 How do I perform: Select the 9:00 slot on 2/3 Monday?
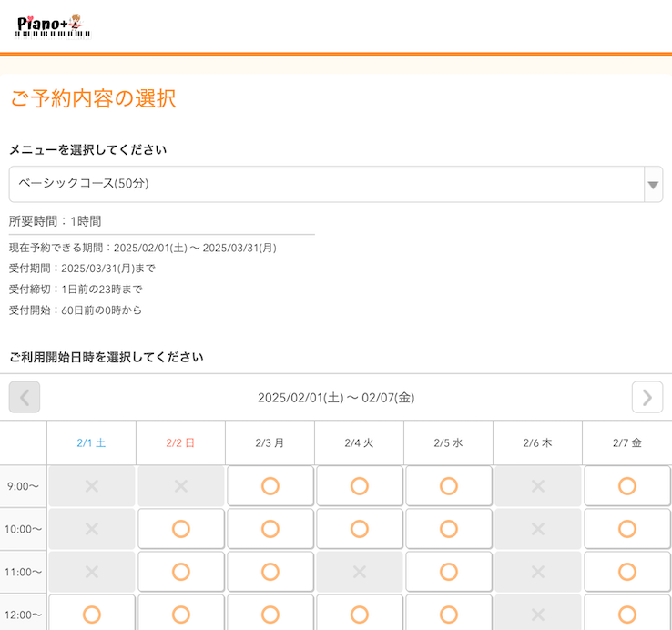point(270,486)
